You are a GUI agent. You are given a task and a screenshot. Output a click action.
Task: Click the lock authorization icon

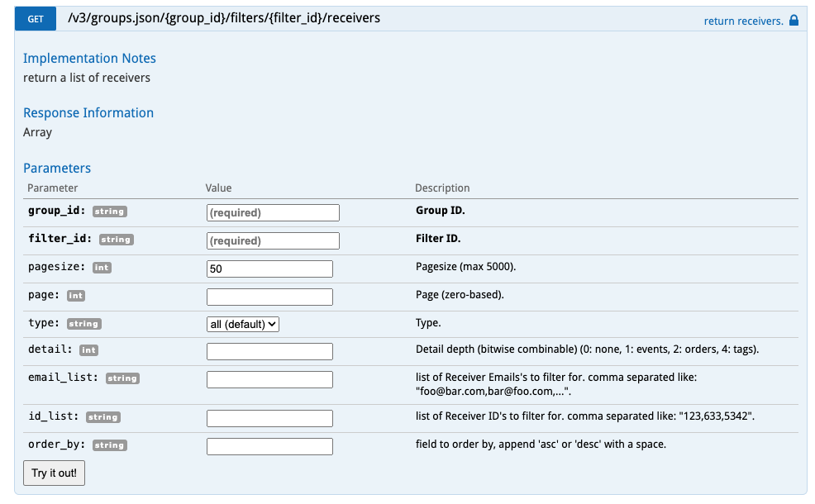[x=794, y=21]
